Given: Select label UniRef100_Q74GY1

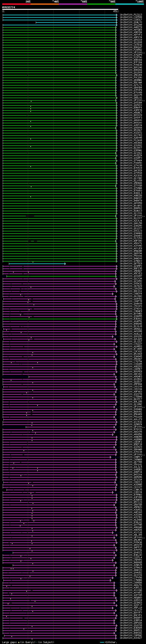Looking at the screenshot, I should tap(131, 309).
